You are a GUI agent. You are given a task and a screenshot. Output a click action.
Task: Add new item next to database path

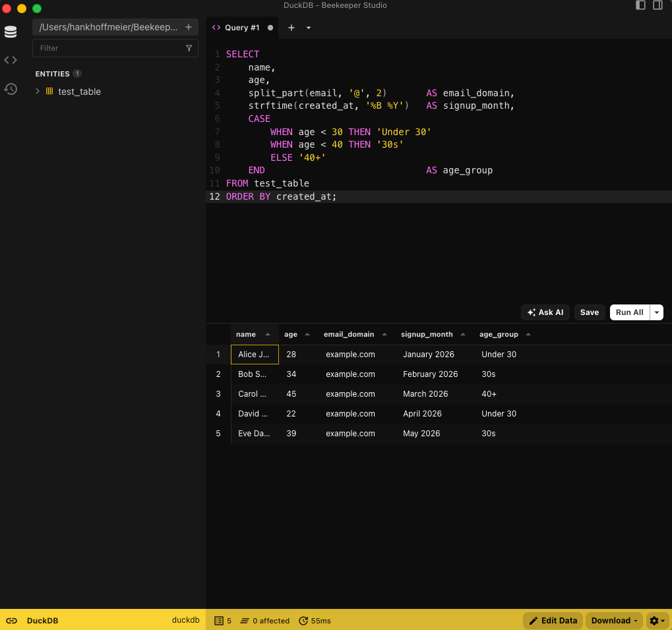189,27
